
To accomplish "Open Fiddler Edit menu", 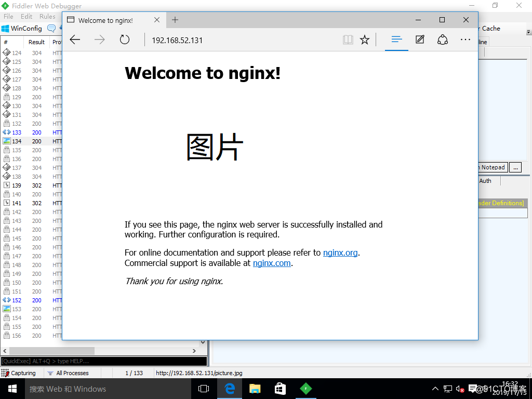I will tap(26, 16).
